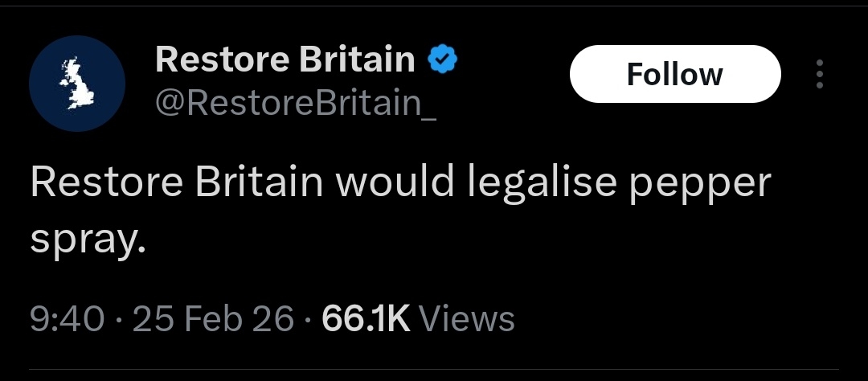Viewport: 868px width, 381px height.
Task: Click "Restore" at start of post body
Action: click(107, 184)
